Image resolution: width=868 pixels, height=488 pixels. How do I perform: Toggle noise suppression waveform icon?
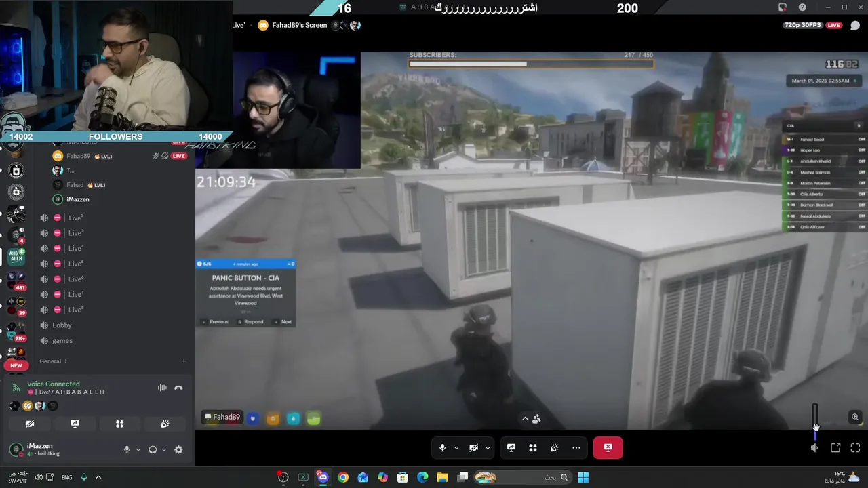point(162,388)
